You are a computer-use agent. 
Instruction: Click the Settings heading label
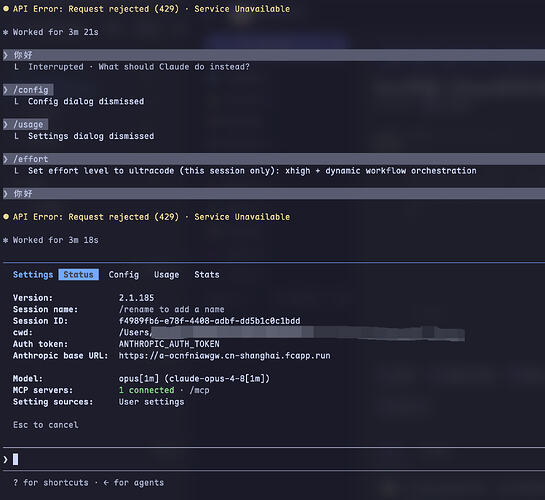tap(33, 274)
